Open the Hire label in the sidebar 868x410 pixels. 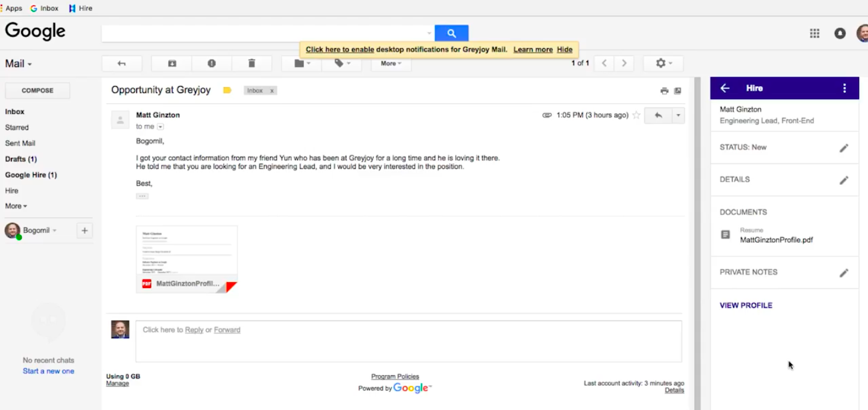click(x=11, y=190)
